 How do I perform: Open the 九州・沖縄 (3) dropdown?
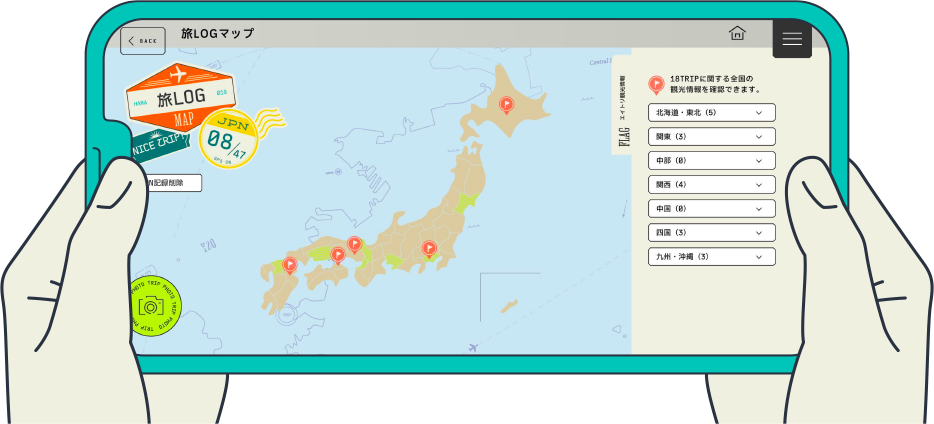[711, 257]
